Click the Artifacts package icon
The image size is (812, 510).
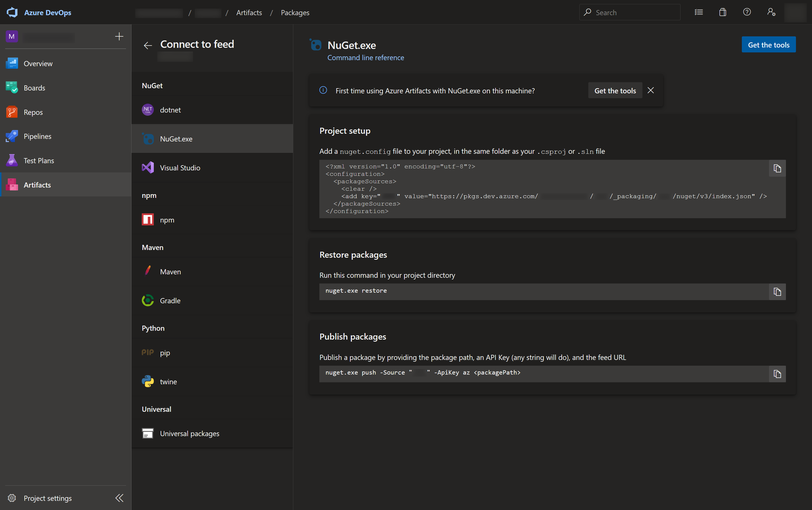12,185
